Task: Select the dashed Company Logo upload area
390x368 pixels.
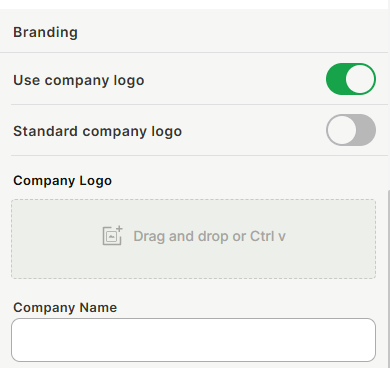Action: 193,239
